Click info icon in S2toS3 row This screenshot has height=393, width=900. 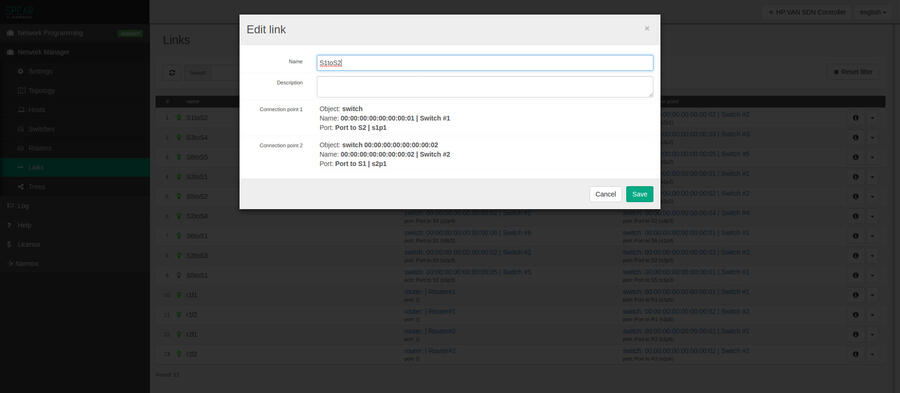pyautogui.click(x=855, y=255)
